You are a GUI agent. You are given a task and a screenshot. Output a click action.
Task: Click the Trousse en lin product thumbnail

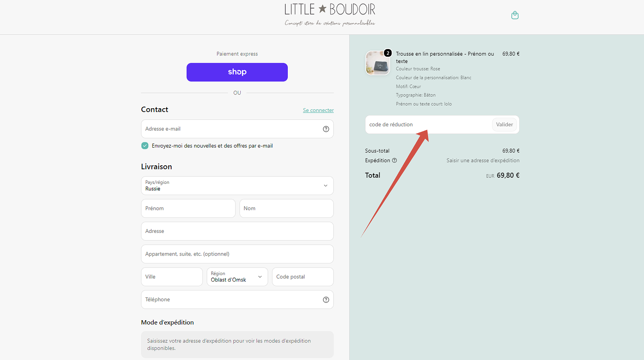(378, 63)
